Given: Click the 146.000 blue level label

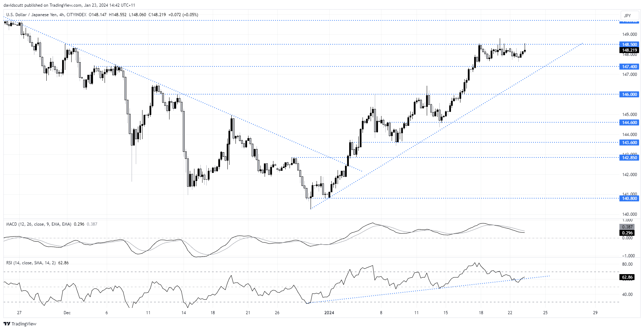Looking at the screenshot, I should [x=630, y=95].
